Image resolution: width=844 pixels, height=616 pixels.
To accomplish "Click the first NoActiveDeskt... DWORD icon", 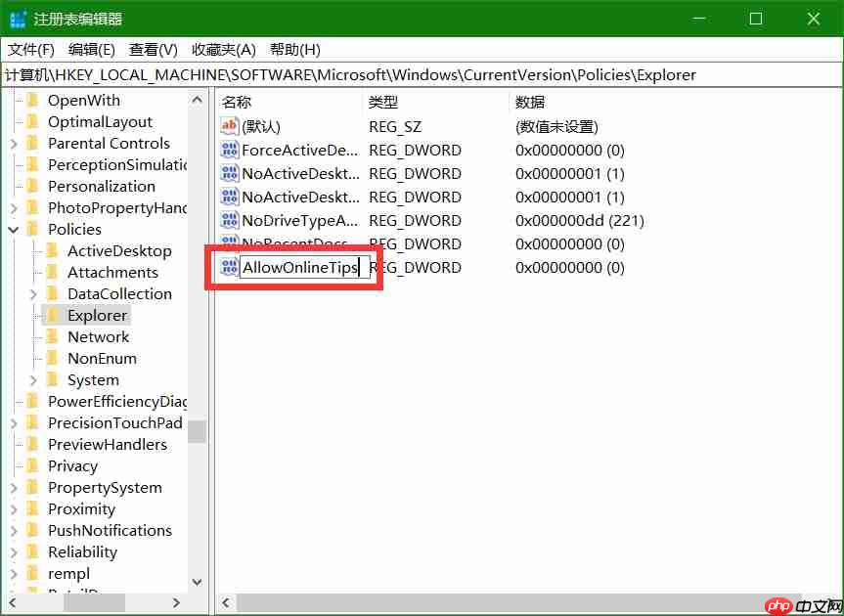I will tap(229, 173).
